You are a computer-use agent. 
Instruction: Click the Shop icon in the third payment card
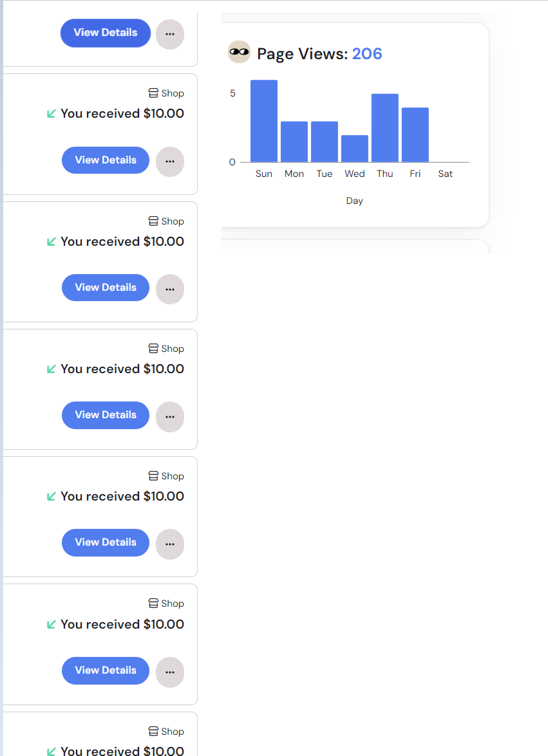tap(153, 348)
